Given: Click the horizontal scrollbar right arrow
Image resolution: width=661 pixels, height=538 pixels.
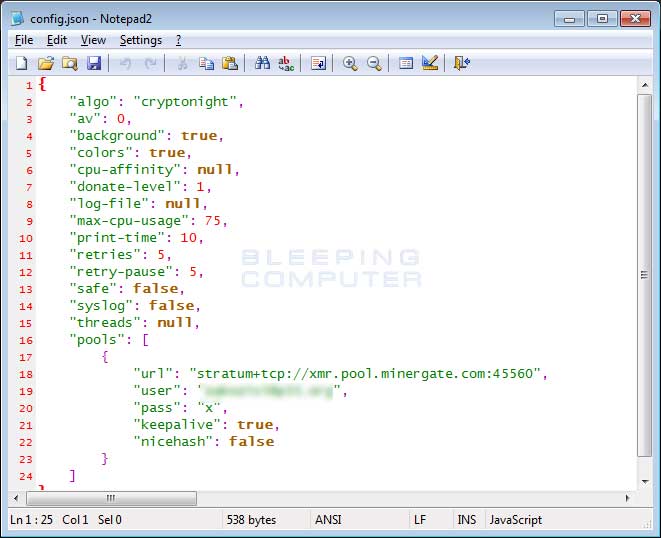Looking at the screenshot, I should [627, 498].
